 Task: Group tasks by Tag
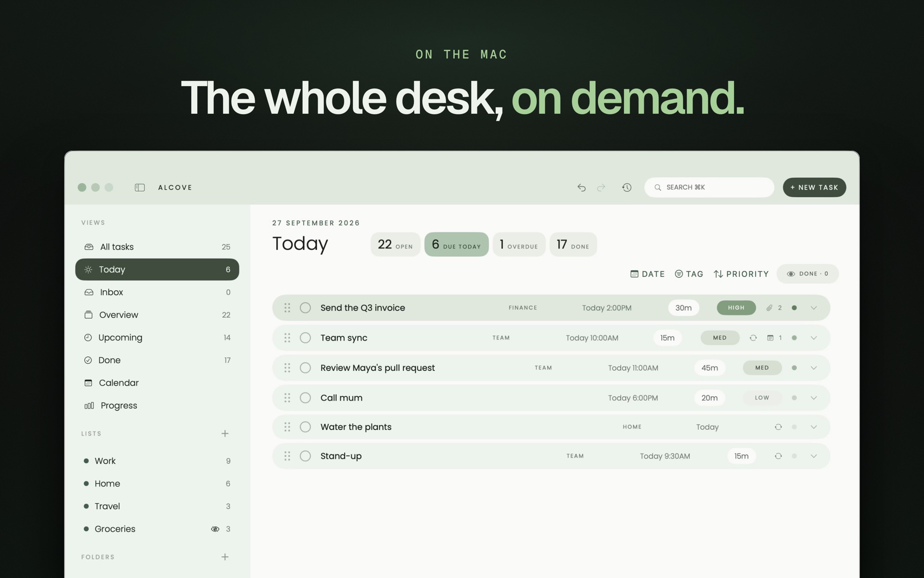point(689,274)
